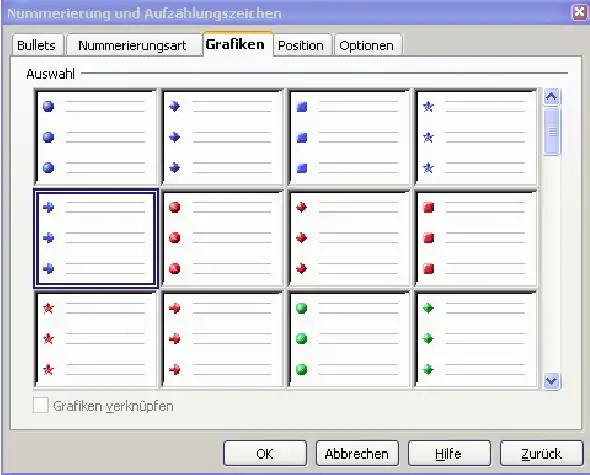Confirm with the OK button
Viewport: 590px width, 475px height.
265,454
